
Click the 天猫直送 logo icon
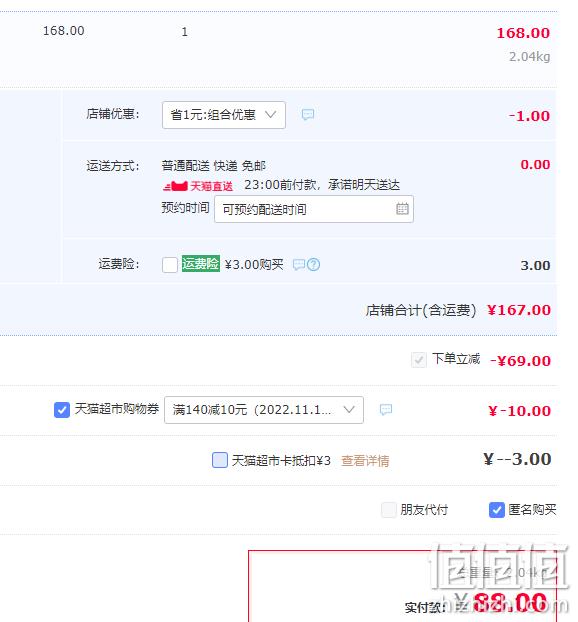(x=175, y=186)
